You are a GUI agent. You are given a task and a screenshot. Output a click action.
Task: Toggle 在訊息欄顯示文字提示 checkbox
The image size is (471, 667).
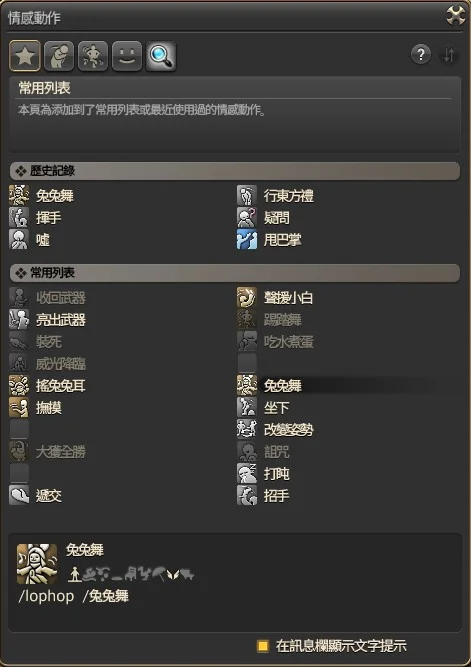(x=263, y=646)
